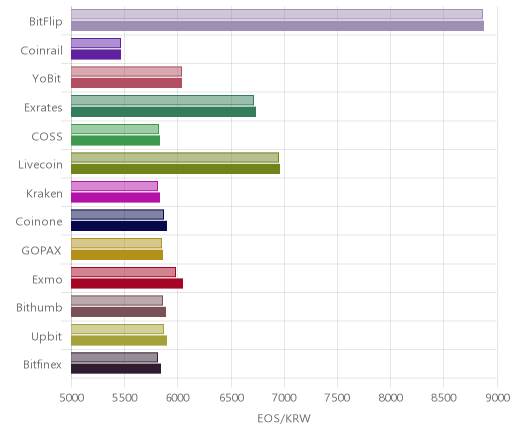
Task: Click the dark purple Coinrail bar
Action: 96,55
